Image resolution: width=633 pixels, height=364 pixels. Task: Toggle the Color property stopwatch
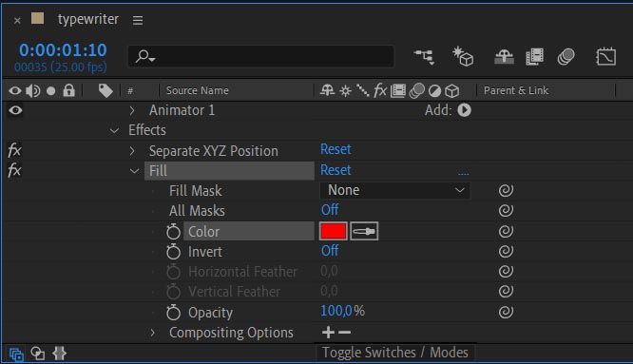point(174,232)
